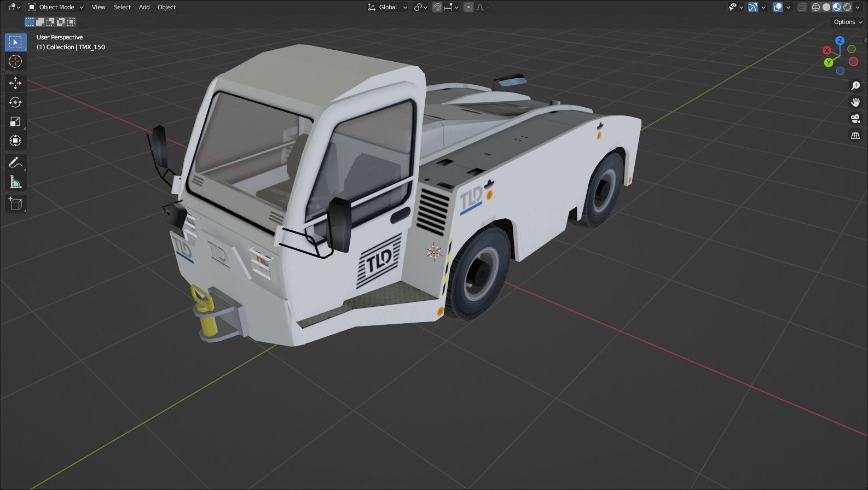Choose the set new selection mode icon
868x490 pixels.
pos(30,22)
